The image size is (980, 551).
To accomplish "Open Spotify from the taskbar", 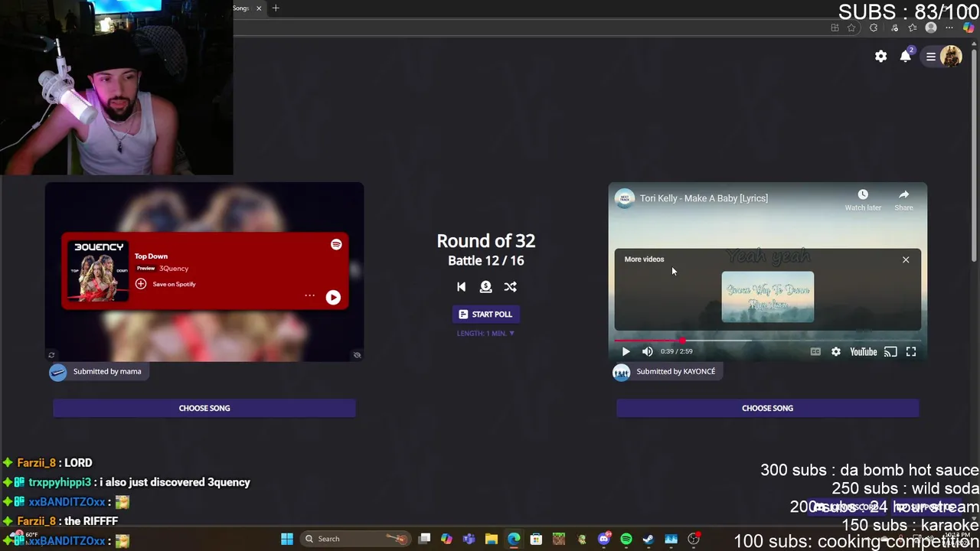I will click(626, 539).
